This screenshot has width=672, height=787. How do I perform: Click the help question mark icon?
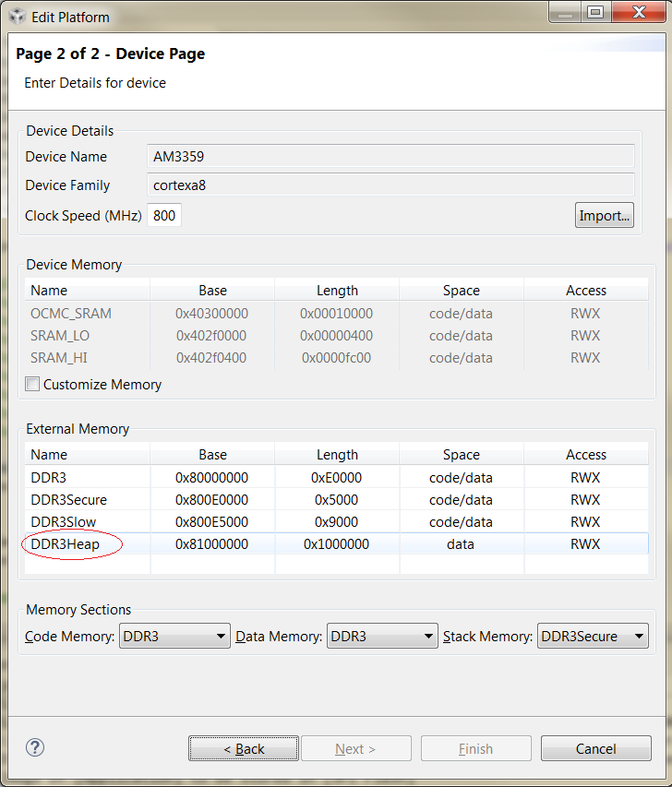tap(36, 747)
